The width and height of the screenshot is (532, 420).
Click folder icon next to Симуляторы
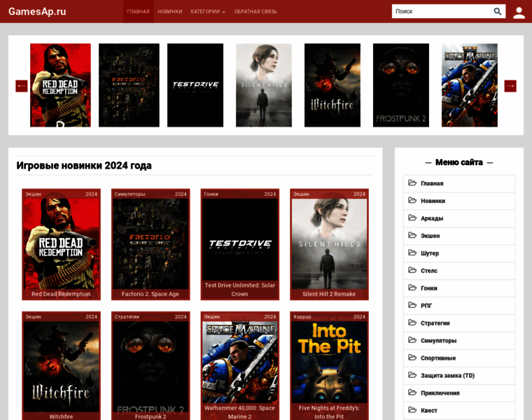point(412,340)
